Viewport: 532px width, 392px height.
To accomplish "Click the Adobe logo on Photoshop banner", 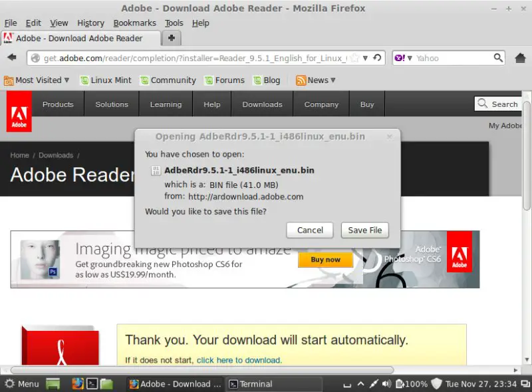I will pos(460,252).
